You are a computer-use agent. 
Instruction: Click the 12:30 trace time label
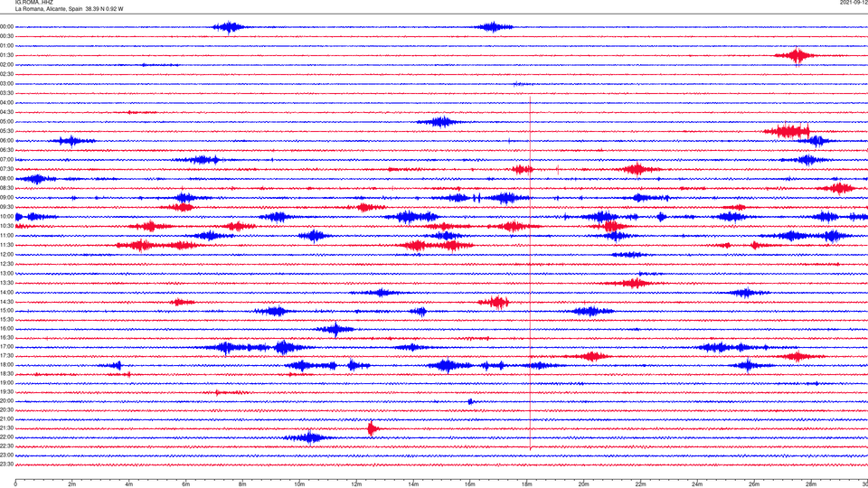point(6,264)
